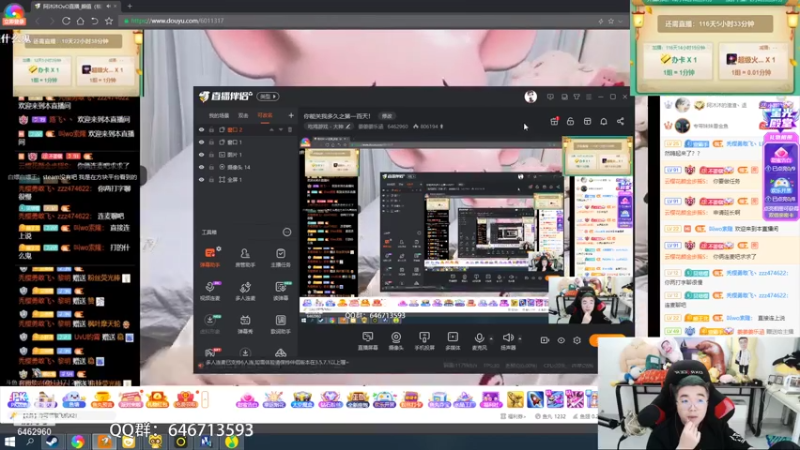Select the 全屏 1 source row

click(x=246, y=180)
